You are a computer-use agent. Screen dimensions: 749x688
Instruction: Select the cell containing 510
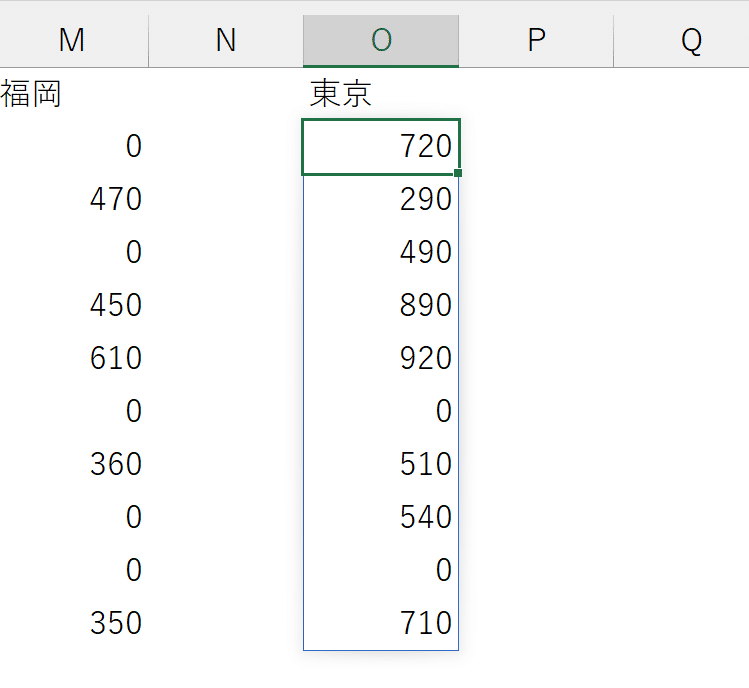381,464
